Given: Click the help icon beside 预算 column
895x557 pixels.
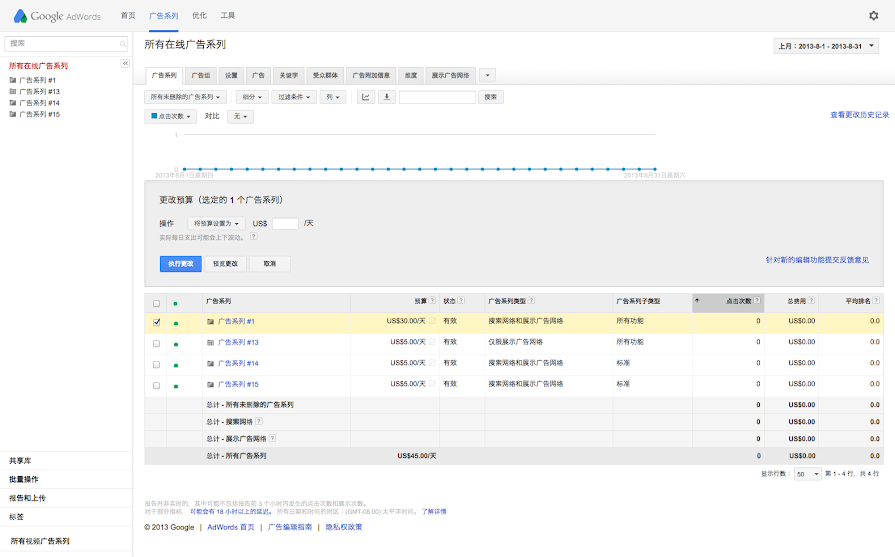Looking at the screenshot, I should (432, 300).
